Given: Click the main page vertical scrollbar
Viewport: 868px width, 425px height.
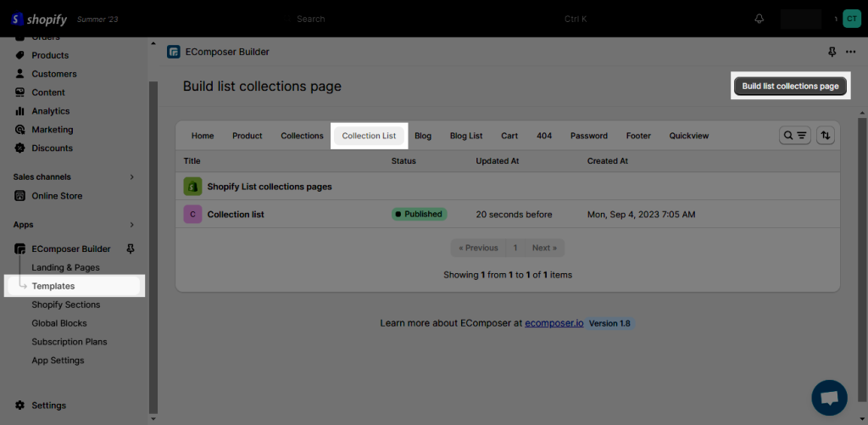Looking at the screenshot, I should (862, 259).
